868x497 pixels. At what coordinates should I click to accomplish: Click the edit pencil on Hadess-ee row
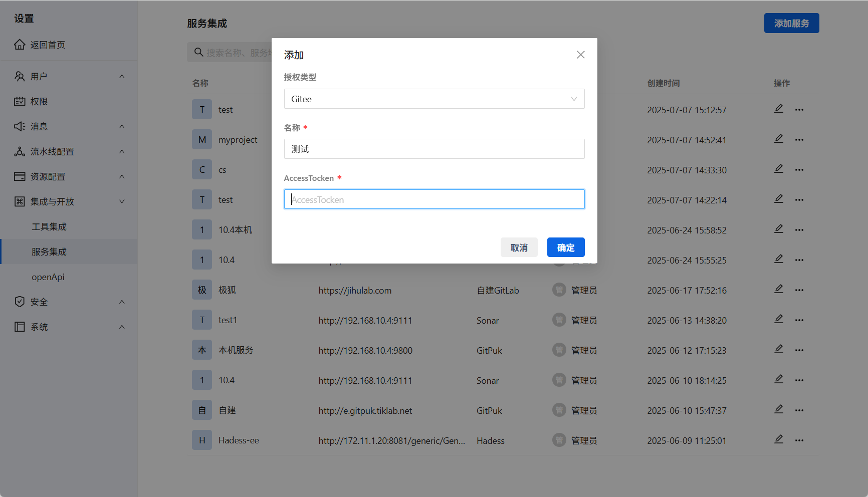coord(779,439)
